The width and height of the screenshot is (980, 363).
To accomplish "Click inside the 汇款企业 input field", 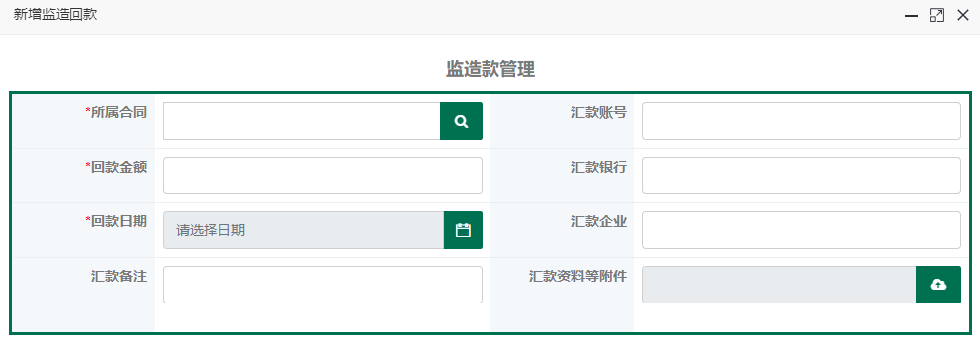I will (x=801, y=230).
